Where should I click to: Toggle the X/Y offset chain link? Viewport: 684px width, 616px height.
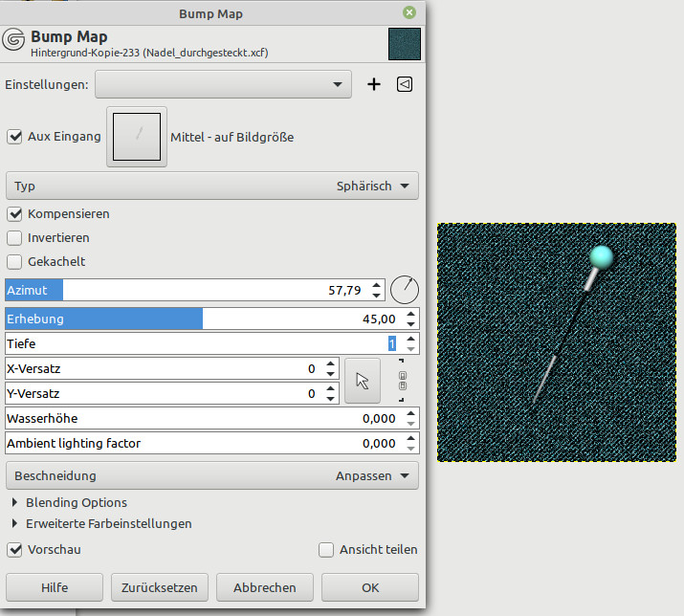pos(403,381)
